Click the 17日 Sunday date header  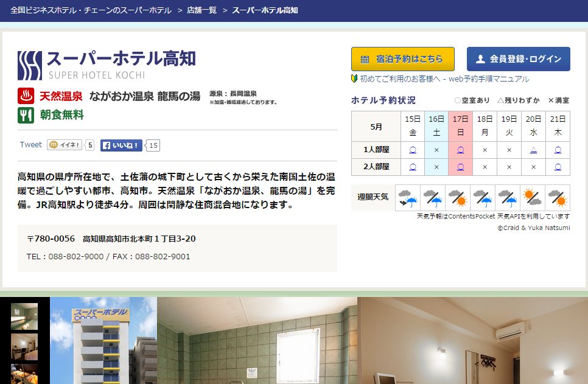click(461, 127)
